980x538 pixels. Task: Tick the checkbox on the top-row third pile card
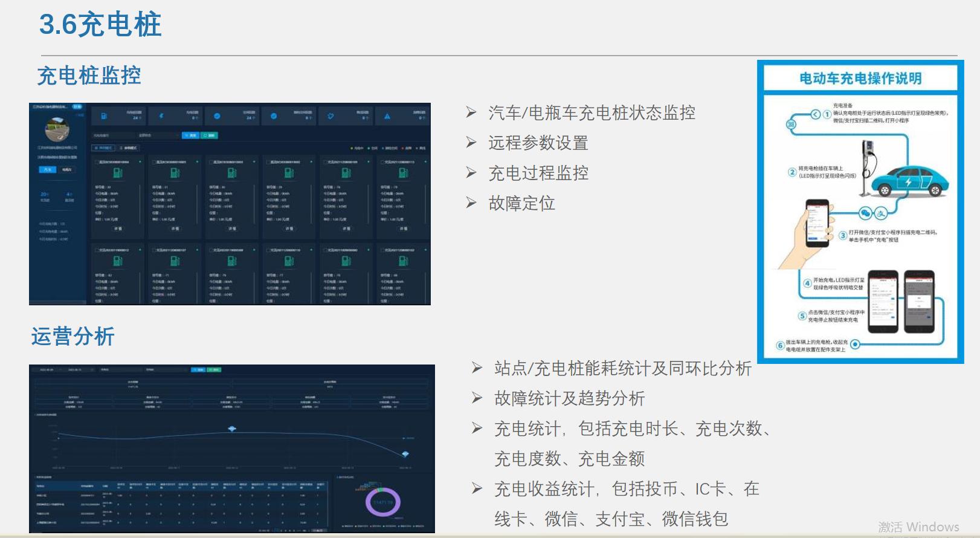pos(210,162)
